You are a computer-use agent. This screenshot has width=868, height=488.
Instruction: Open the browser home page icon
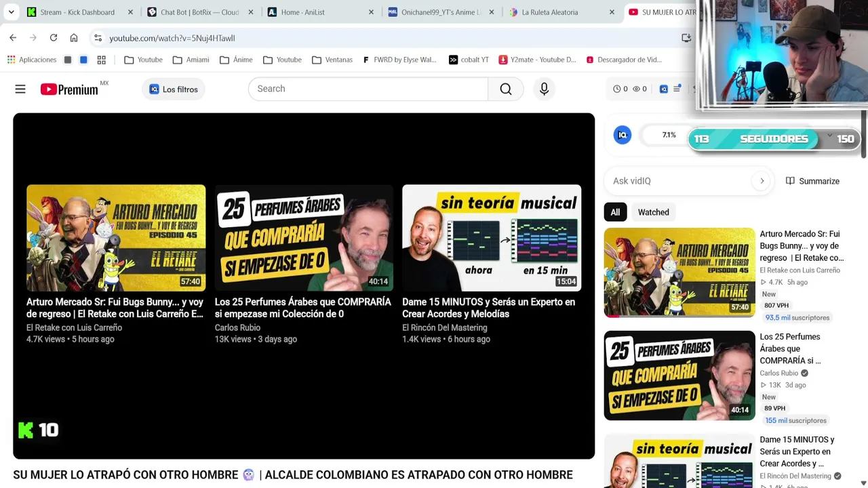click(x=74, y=38)
